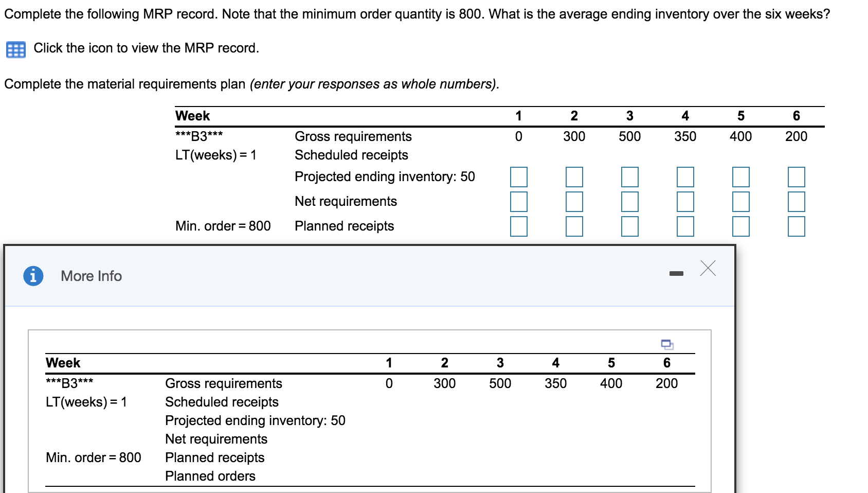Close the More Info popup window

coord(709,269)
